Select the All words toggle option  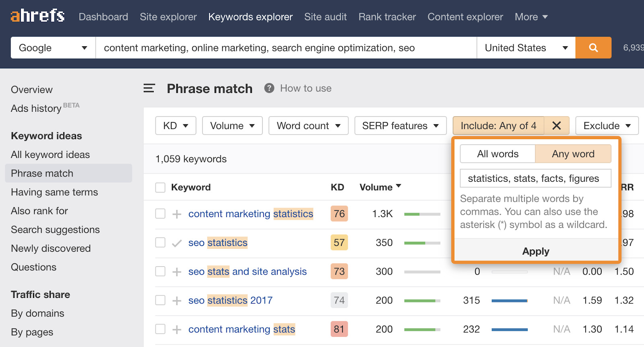tap(497, 154)
